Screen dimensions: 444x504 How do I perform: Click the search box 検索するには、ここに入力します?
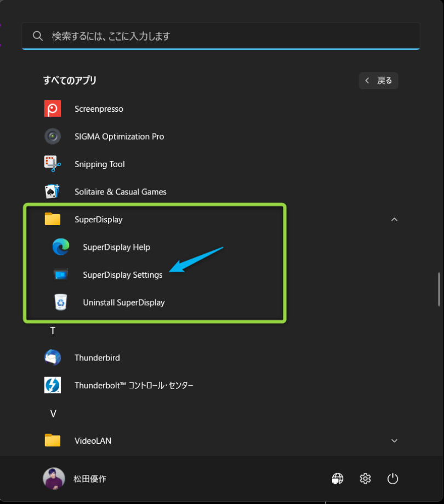pyautogui.click(x=221, y=36)
